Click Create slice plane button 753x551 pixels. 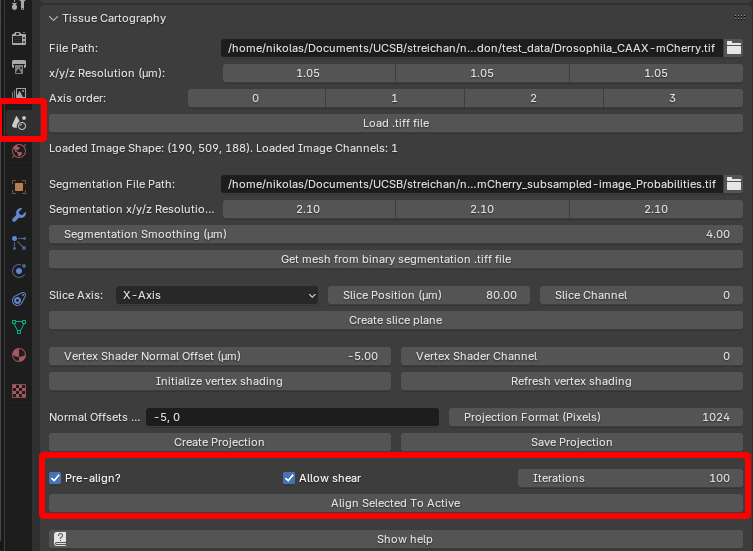click(396, 320)
